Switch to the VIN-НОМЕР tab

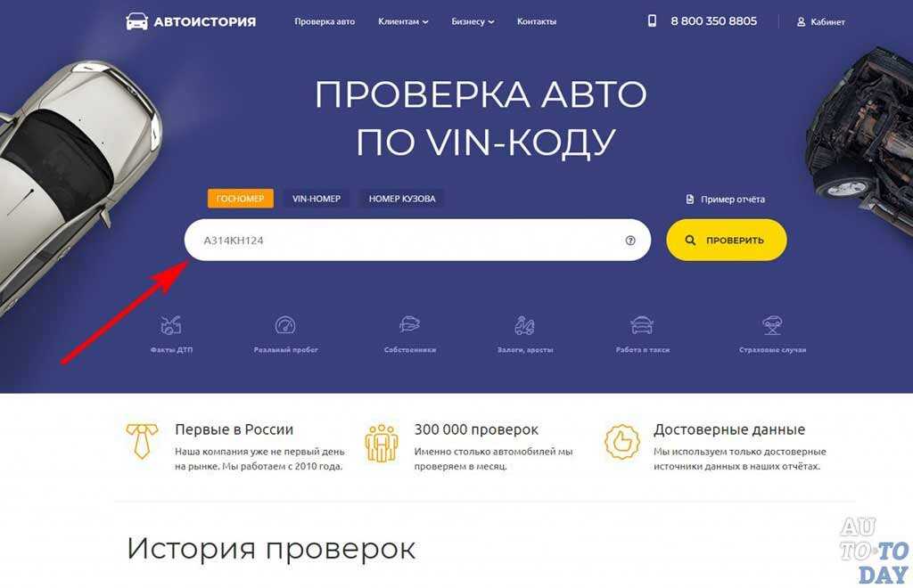(x=317, y=199)
